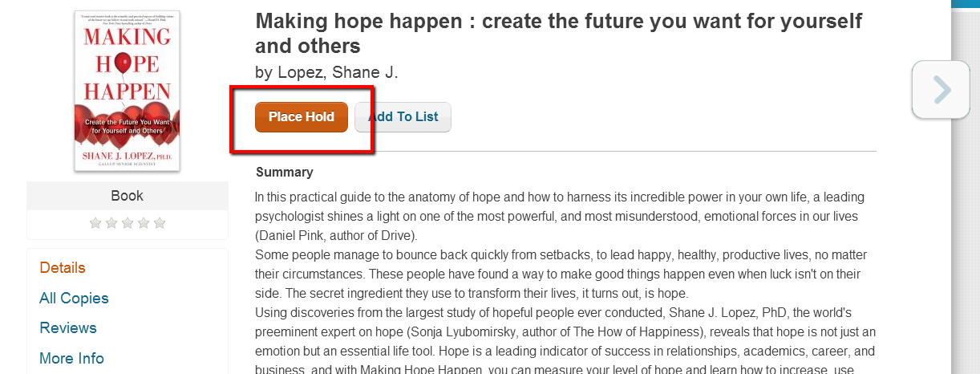Viewport: 980px width, 374px height.
Task: Select the Details tab in sidebar
Action: tap(63, 268)
